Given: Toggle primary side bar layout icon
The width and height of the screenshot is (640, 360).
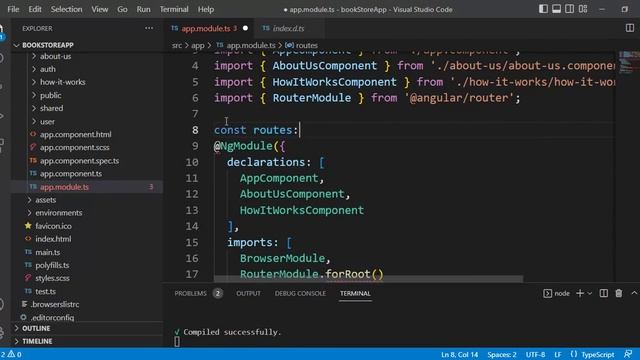Looking at the screenshot, I should [543, 9].
